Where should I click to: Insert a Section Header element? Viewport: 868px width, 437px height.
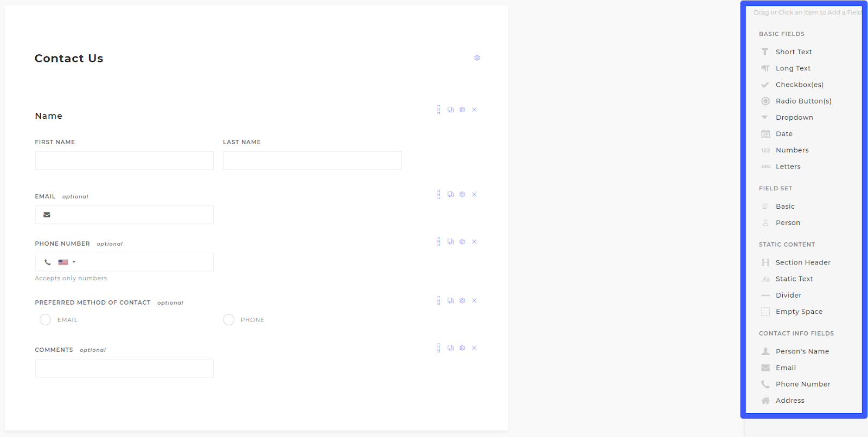[x=802, y=262]
